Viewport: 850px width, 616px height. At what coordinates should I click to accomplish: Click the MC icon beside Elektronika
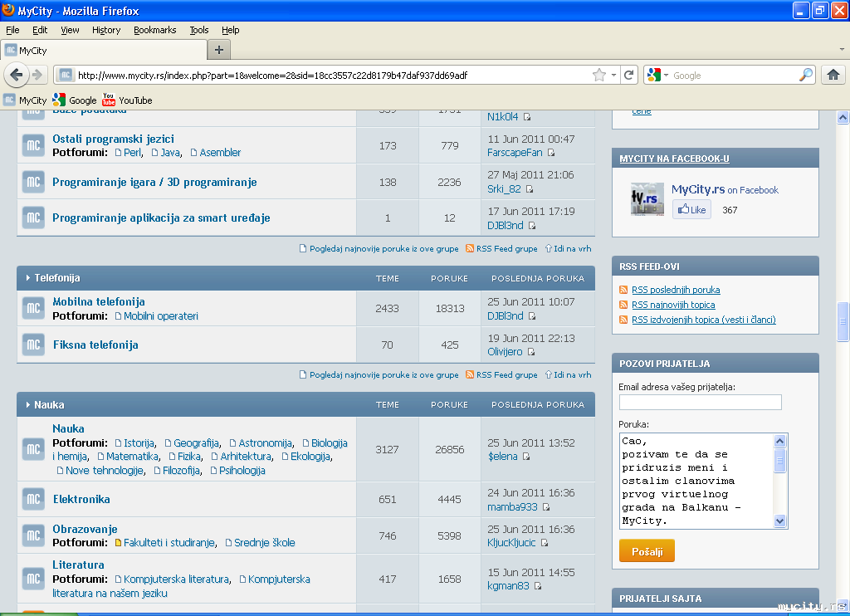33,499
